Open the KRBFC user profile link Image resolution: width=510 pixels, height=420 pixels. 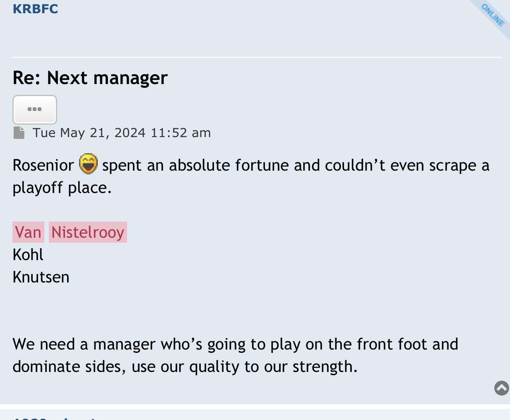[35, 9]
